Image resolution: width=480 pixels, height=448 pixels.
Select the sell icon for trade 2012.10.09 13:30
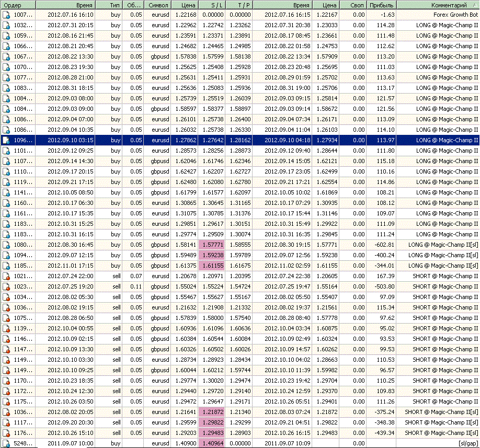6,350
